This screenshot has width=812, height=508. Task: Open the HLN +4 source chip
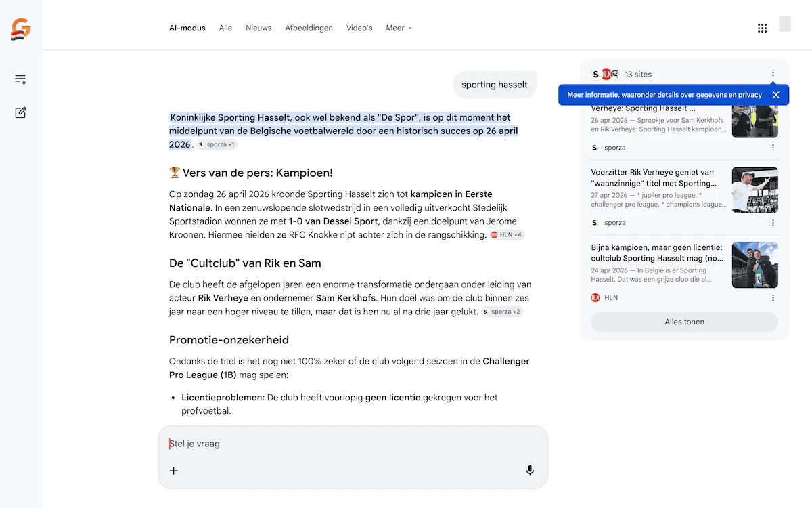pyautogui.click(x=507, y=235)
